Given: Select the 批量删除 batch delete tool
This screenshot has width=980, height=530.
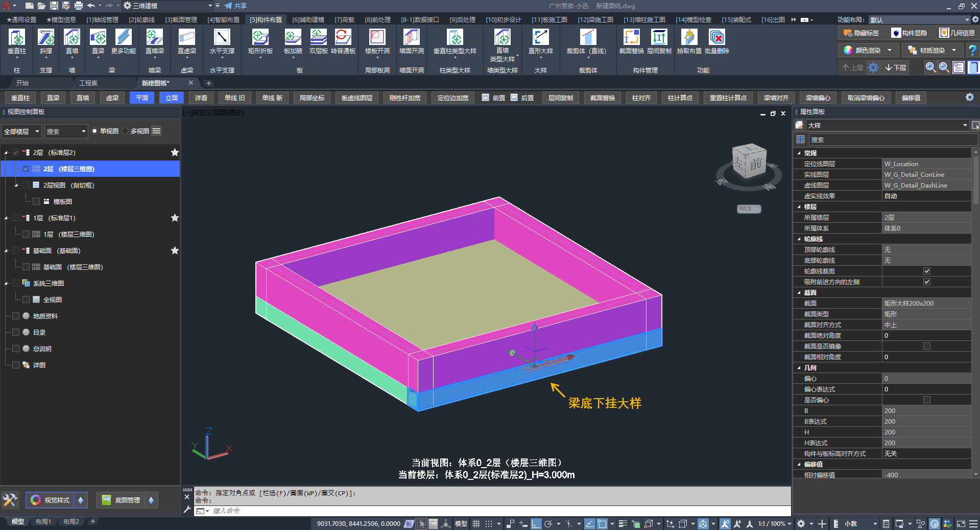Looking at the screenshot, I should (x=717, y=41).
